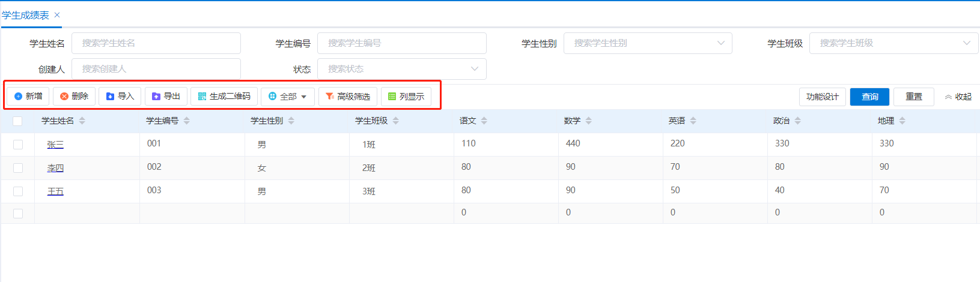
Task: Open the 状态 search dropdown
Action: 402,69
